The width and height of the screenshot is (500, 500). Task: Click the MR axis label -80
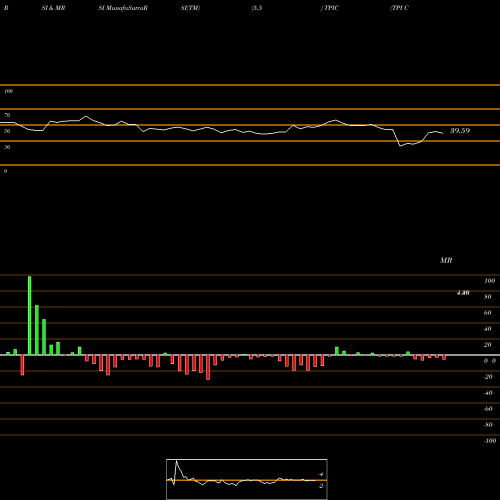[488, 425]
